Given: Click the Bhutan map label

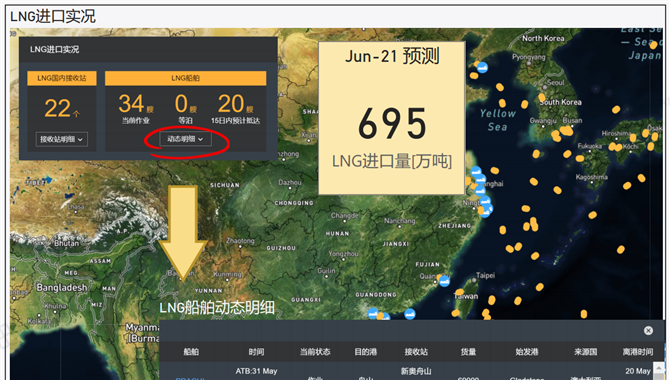Looking at the screenshot, I should tap(67, 243).
